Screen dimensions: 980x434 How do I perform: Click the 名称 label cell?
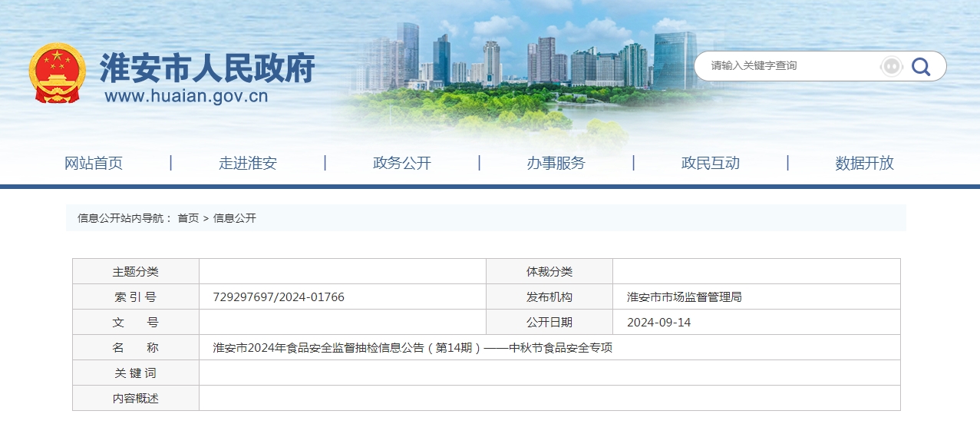[136, 348]
